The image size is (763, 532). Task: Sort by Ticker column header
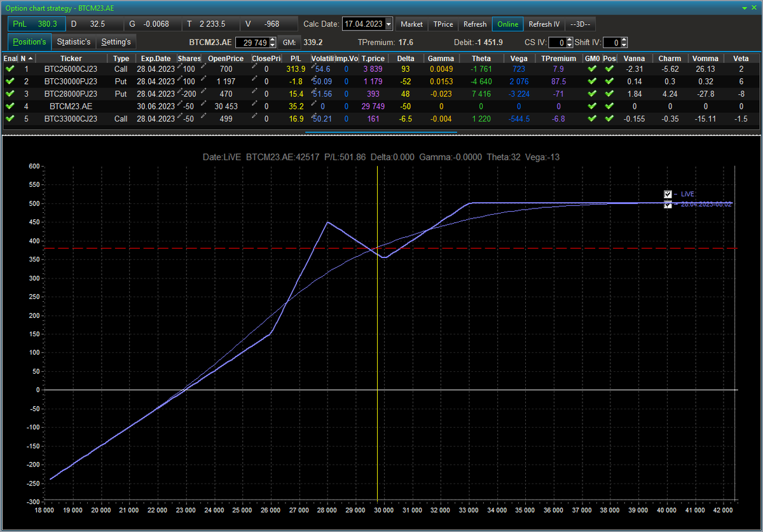tap(71, 58)
